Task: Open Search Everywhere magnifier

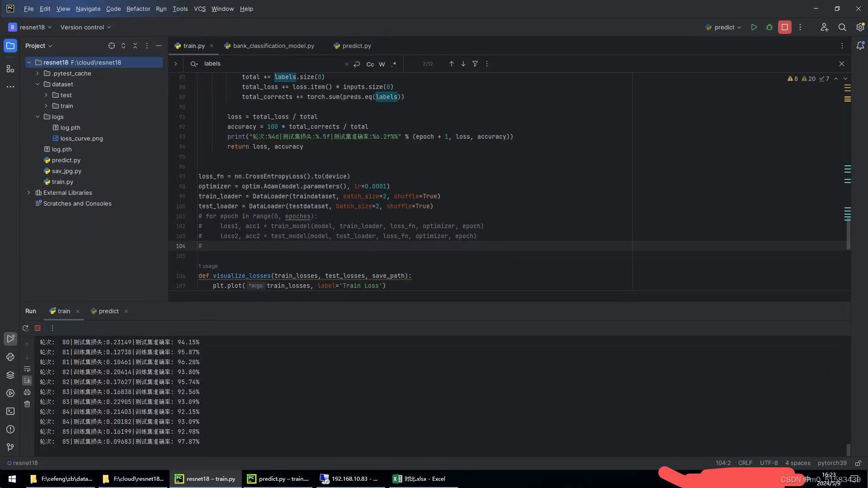Action: click(x=842, y=27)
